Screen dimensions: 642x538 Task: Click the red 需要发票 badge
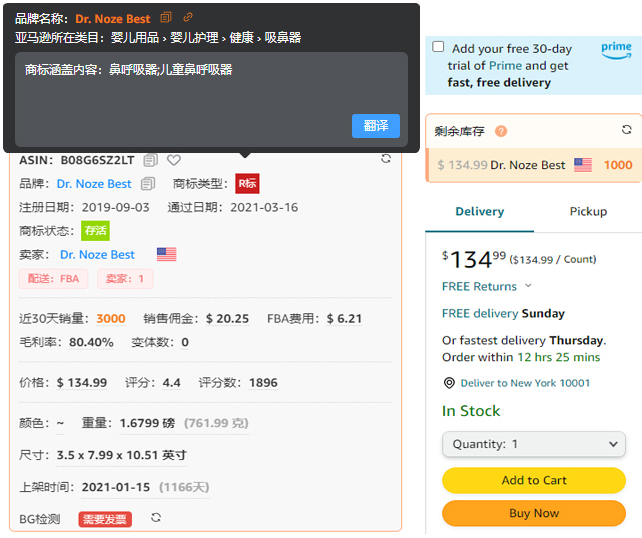(x=105, y=520)
